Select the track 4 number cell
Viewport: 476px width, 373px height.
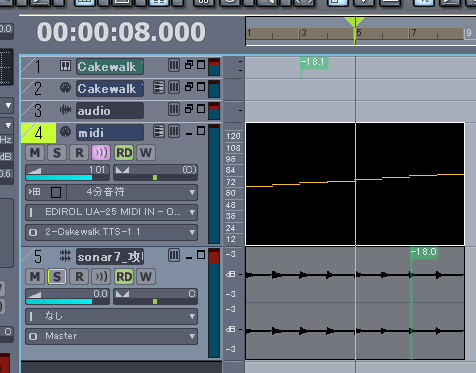pos(38,133)
